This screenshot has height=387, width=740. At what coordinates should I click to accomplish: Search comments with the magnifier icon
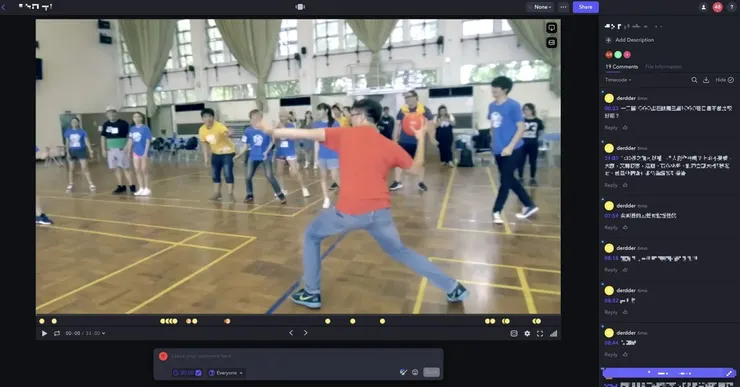pos(694,80)
